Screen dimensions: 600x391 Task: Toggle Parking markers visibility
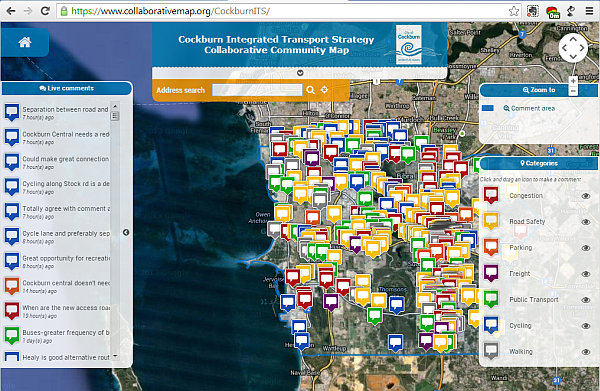[585, 248]
